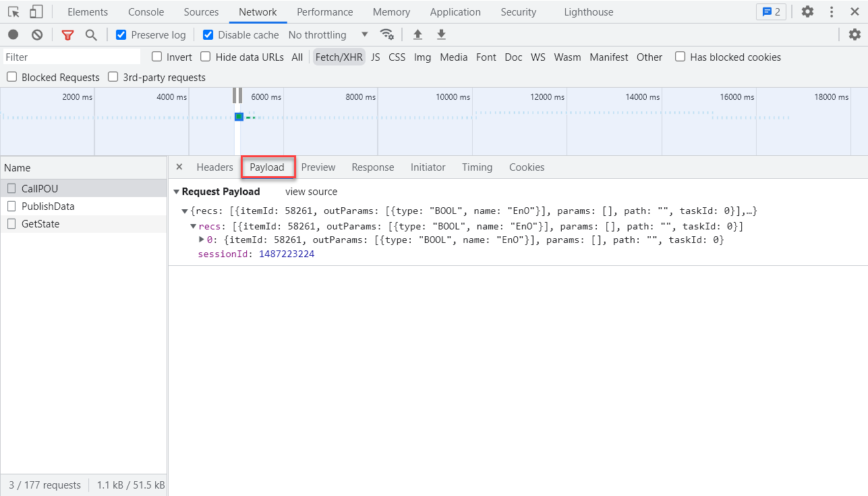Open DevTools settings gear in top bar
Image resolution: width=868 pixels, height=496 pixels.
(807, 12)
